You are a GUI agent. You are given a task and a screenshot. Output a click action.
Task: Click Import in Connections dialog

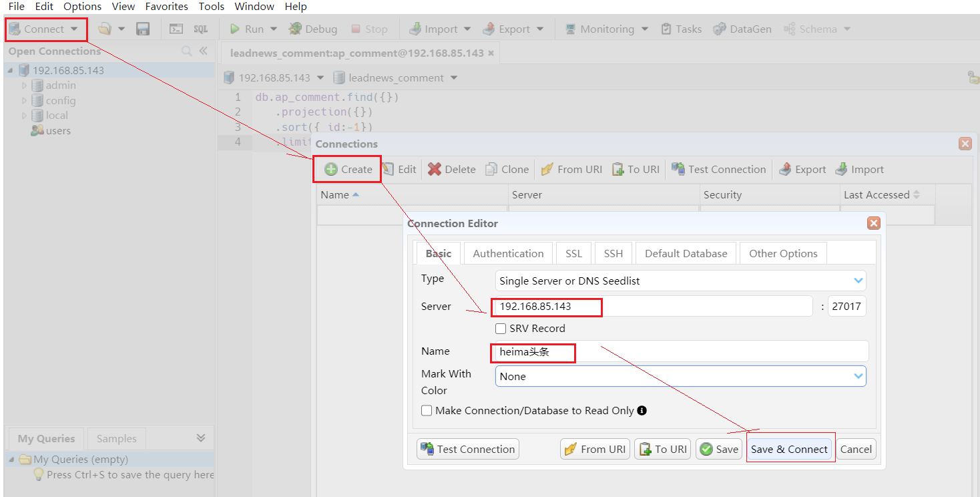coord(860,170)
